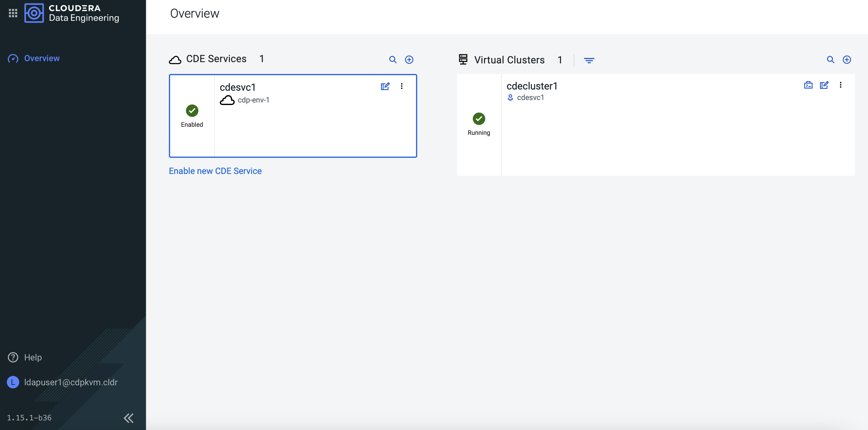Click Enable new CDE Service link
Viewport: 868px width, 430px height.
215,171
